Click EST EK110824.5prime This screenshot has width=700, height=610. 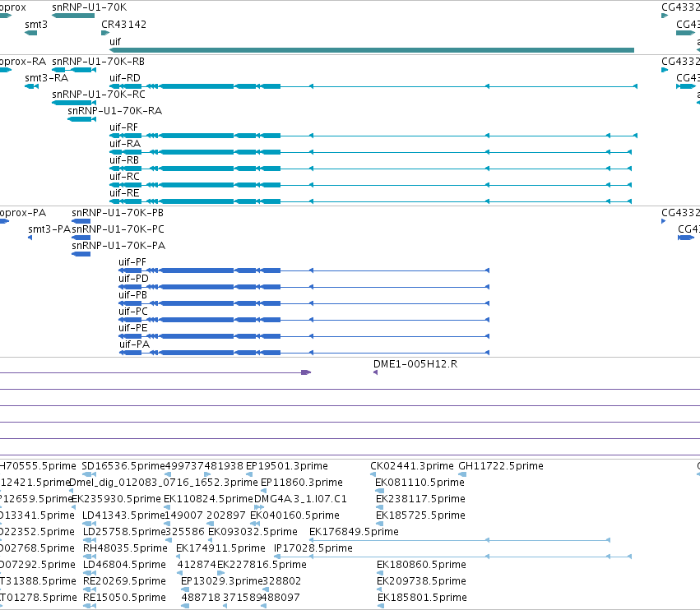click(208, 499)
